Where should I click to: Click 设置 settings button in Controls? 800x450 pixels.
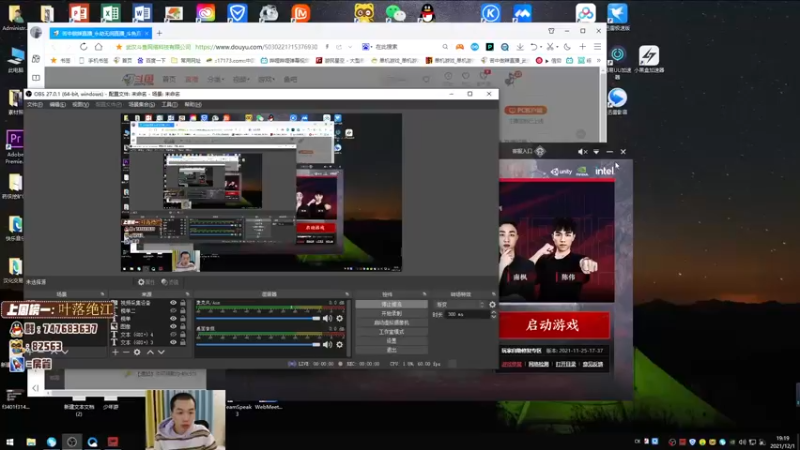[x=391, y=341]
